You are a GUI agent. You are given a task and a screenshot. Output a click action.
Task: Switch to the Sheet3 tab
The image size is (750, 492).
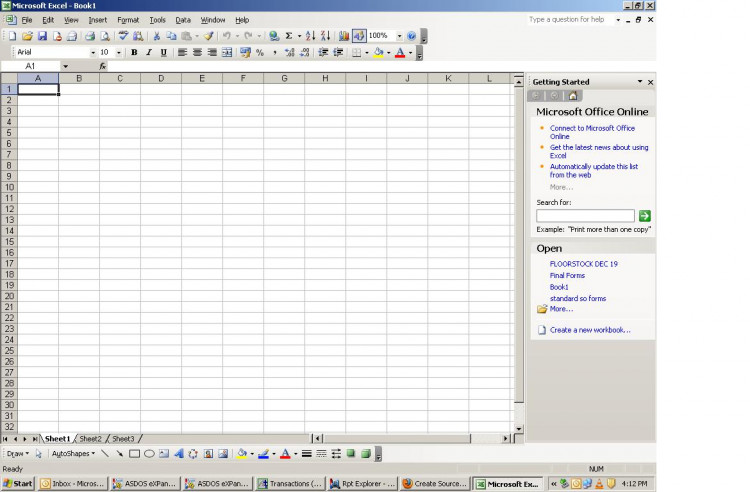(123, 438)
